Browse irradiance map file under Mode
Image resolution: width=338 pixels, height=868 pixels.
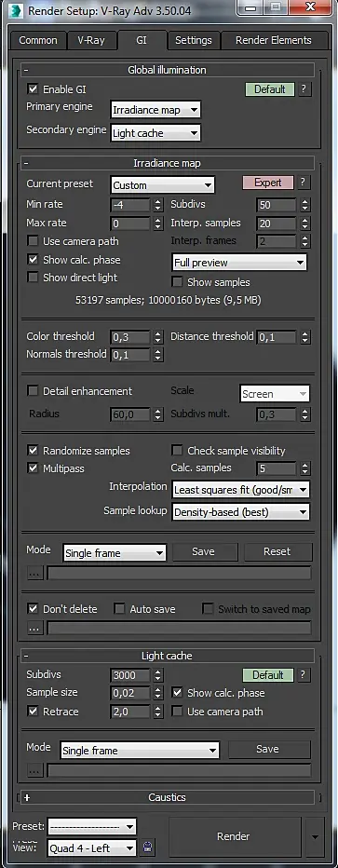point(34,573)
